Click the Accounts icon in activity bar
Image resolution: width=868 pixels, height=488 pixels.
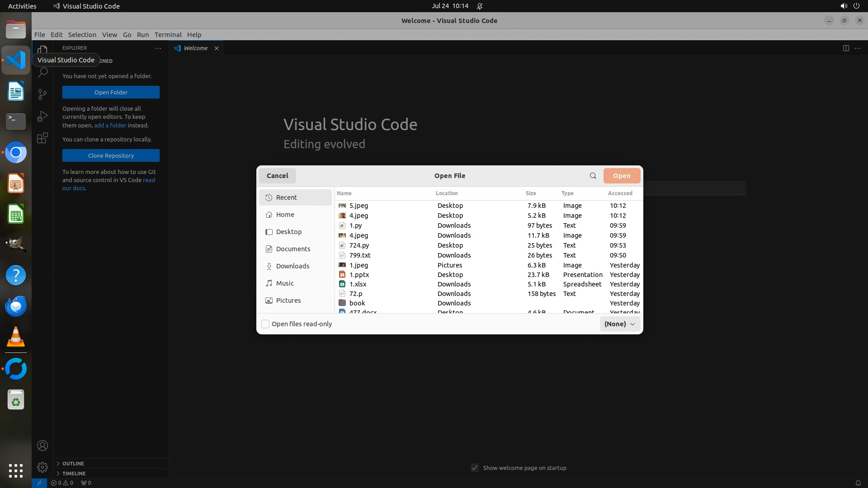pos(42,446)
